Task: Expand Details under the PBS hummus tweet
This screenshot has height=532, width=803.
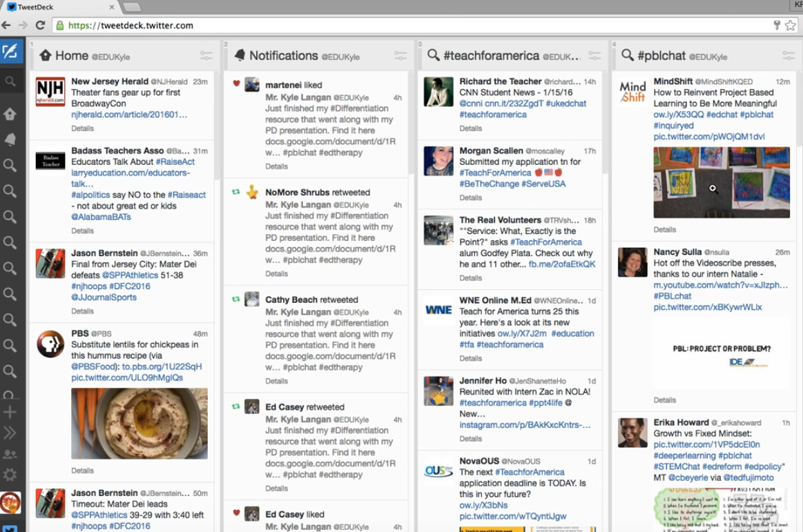Action: [x=82, y=471]
